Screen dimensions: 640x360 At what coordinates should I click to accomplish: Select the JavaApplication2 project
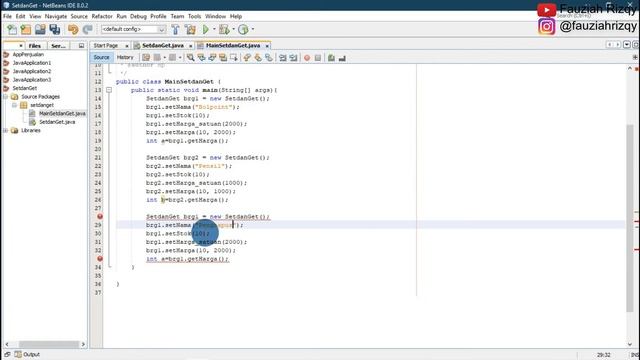pyautogui.click(x=32, y=71)
